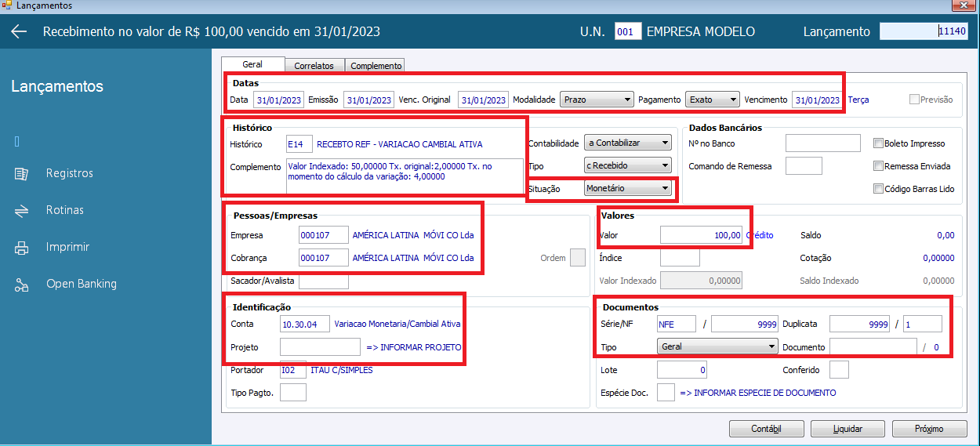Click the Cobrança code field
This screenshot has height=446, width=980.
[x=324, y=257]
